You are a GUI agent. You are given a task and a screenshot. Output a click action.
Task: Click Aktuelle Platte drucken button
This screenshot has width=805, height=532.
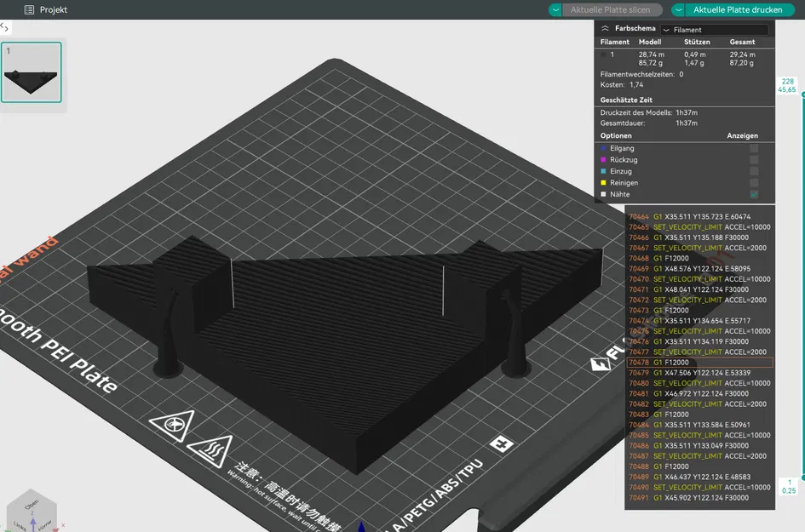[x=738, y=9]
